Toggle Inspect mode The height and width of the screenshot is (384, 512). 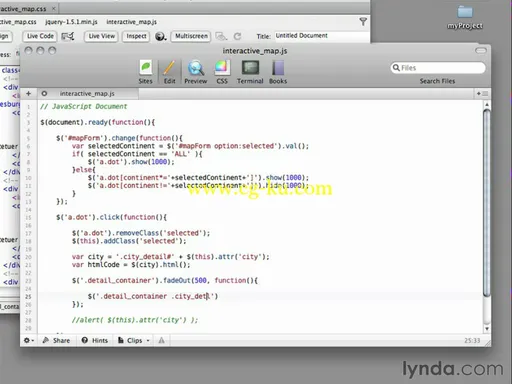pyautogui.click(x=136, y=36)
